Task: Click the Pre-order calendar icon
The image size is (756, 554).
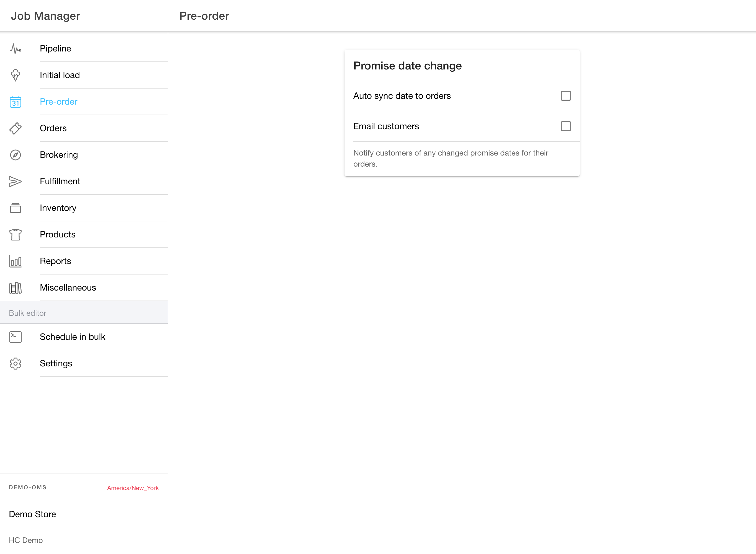Action: 15,102
